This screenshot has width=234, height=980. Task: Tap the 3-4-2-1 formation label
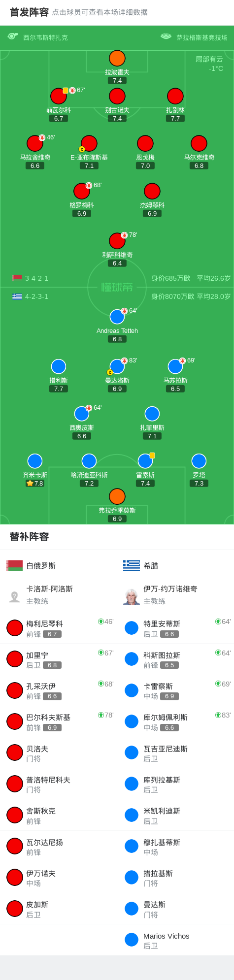coord(36,278)
